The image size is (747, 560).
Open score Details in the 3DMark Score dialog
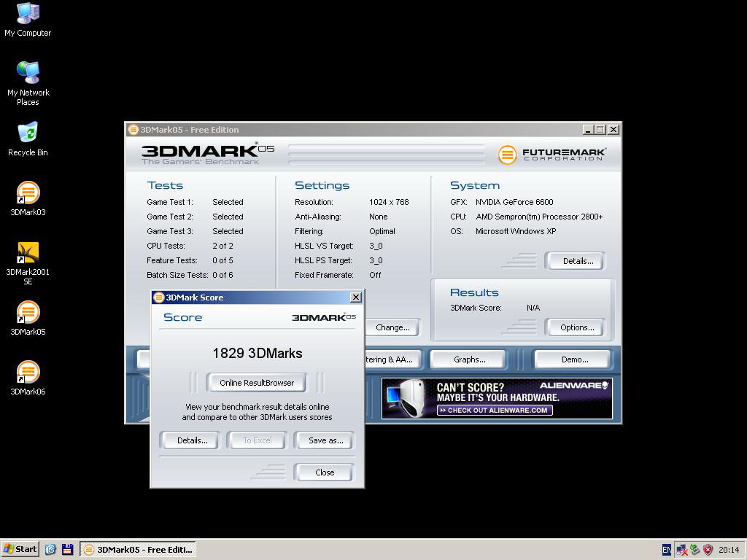(192, 440)
